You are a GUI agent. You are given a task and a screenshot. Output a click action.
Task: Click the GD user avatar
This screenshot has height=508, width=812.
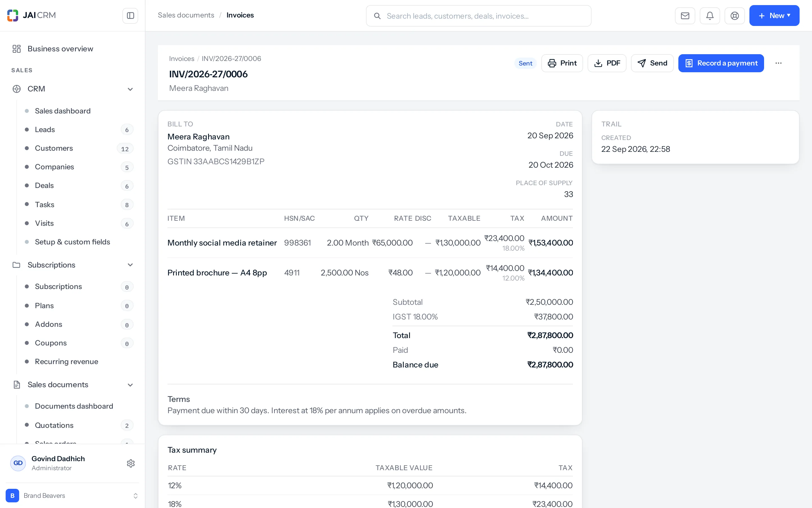(x=18, y=463)
